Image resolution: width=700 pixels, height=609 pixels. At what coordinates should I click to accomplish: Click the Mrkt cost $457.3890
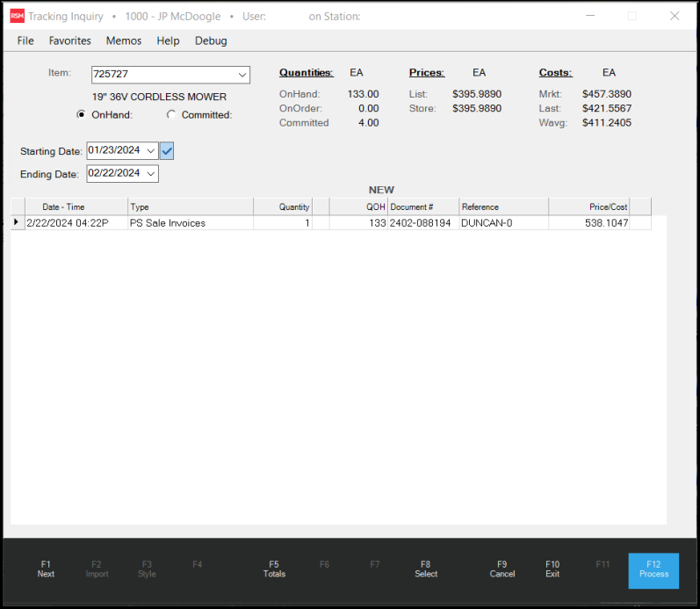coord(607,94)
